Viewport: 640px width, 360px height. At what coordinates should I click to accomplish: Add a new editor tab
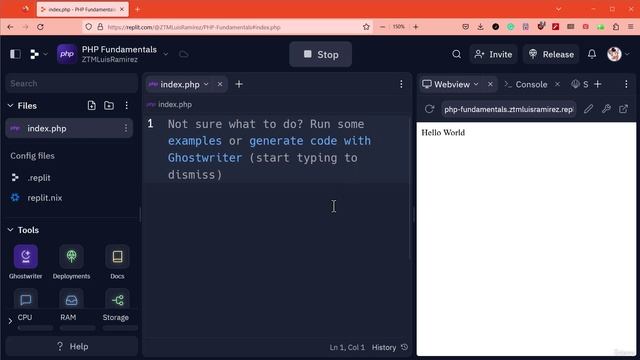(x=239, y=84)
